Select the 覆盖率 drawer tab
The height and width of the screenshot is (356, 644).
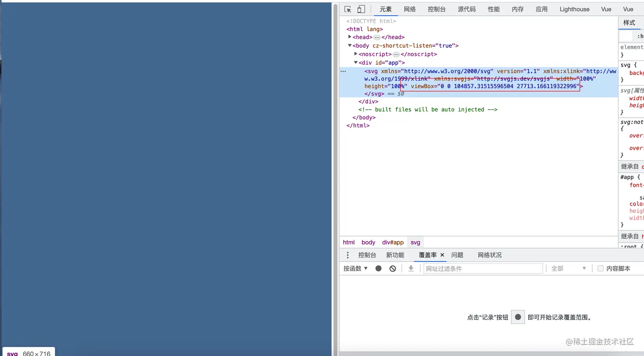[428, 255]
